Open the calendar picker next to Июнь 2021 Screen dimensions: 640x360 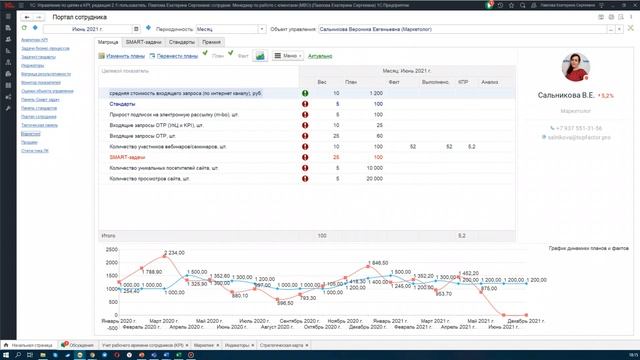[136, 29]
